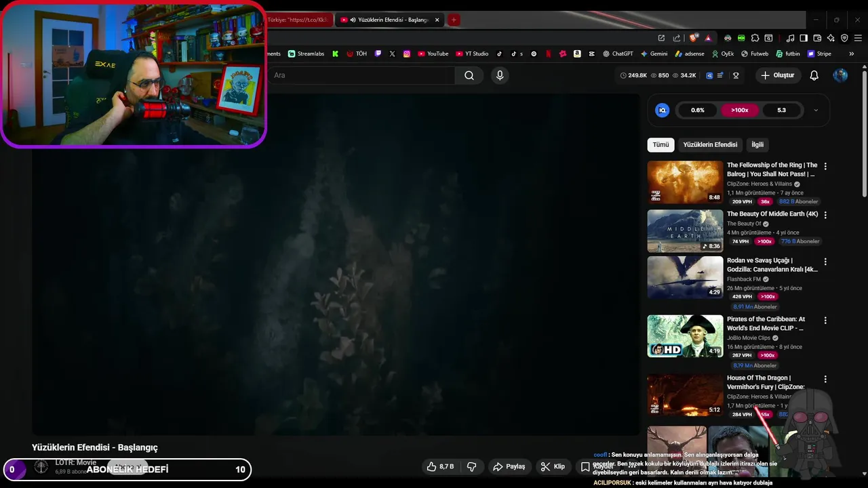
Task: Open options menu for Fellowship of the Ring video
Action: 825,166
